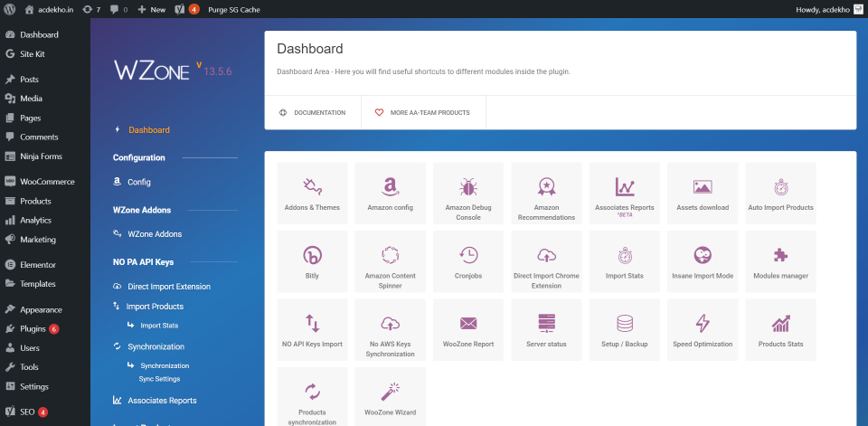The height and width of the screenshot is (426, 868).
Task: Open the Addons & Themes module tile
Action: pos(312,194)
